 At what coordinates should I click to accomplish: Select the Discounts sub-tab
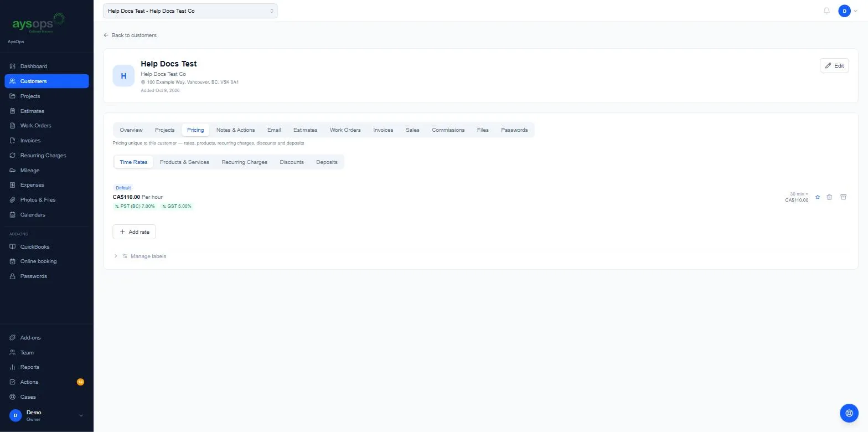pyautogui.click(x=292, y=162)
